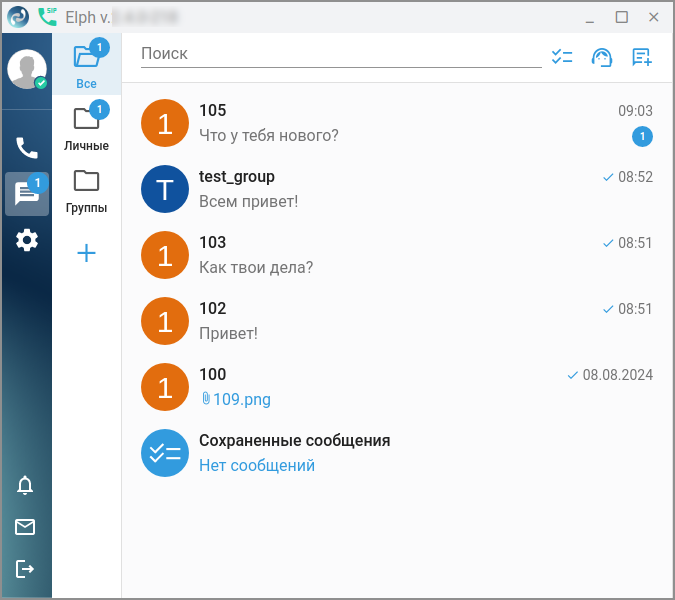Open the test_group conversation
Viewport: 675px width, 600px height.
[396, 189]
